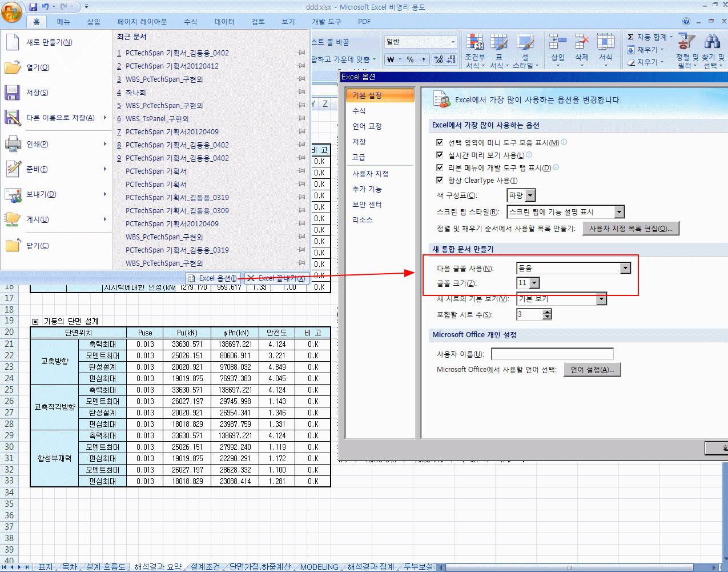Click the increase decimal icon
This screenshot has height=572, width=728.
pos(438,59)
